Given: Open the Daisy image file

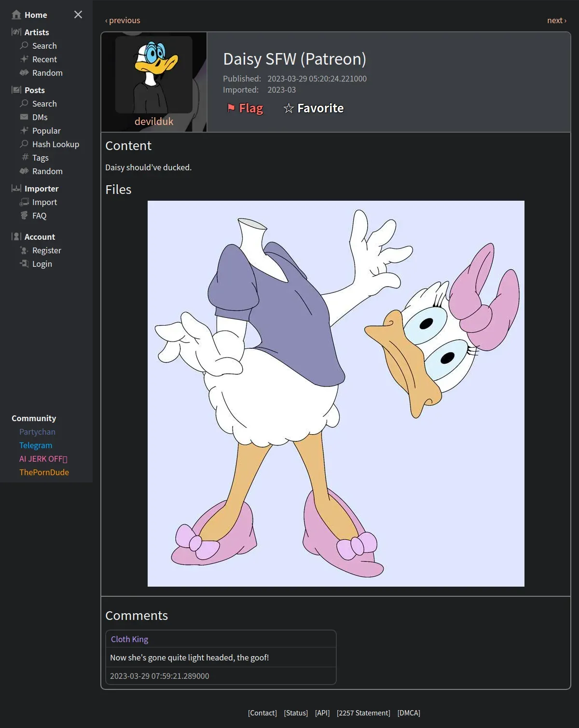Looking at the screenshot, I should [x=336, y=394].
